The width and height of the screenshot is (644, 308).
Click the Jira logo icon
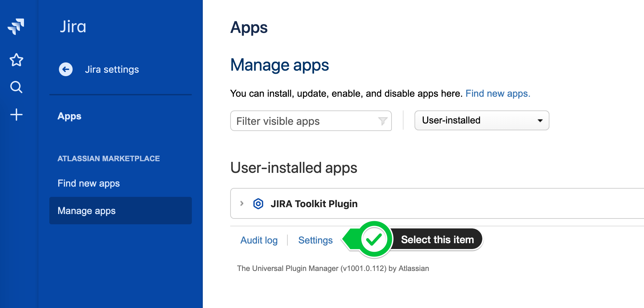[16, 26]
